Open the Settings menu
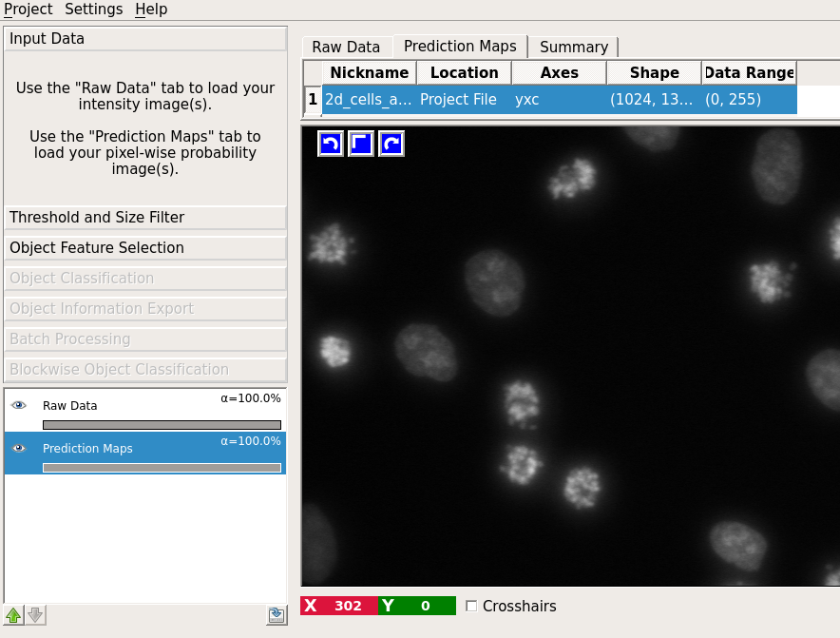The height and width of the screenshot is (638, 840). click(92, 10)
